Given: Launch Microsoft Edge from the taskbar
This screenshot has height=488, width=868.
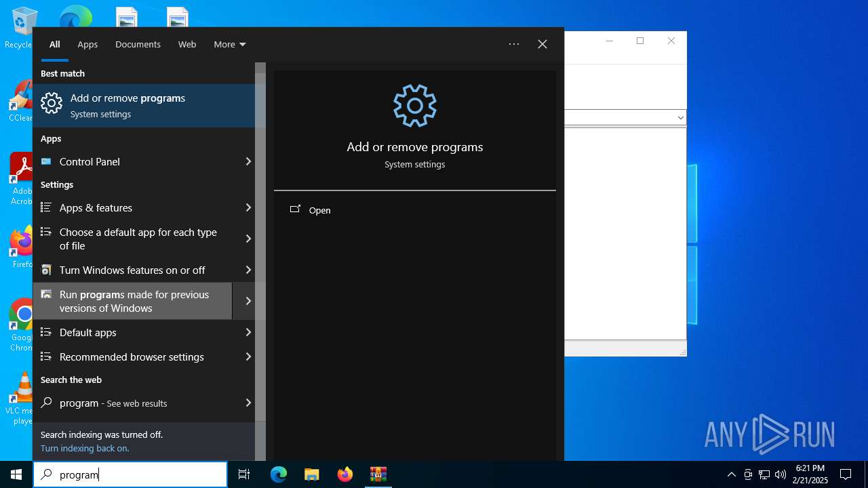Looking at the screenshot, I should point(279,474).
